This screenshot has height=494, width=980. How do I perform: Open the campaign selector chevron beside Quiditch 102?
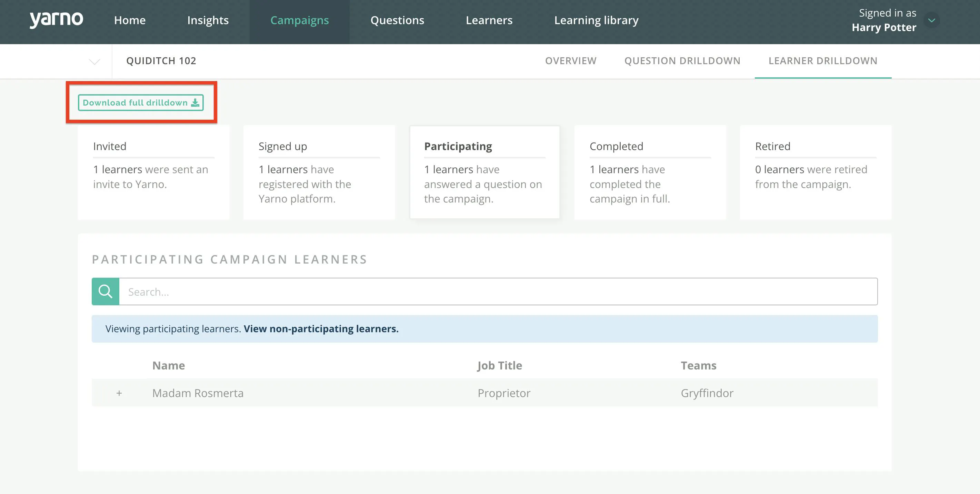click(94, 62)
